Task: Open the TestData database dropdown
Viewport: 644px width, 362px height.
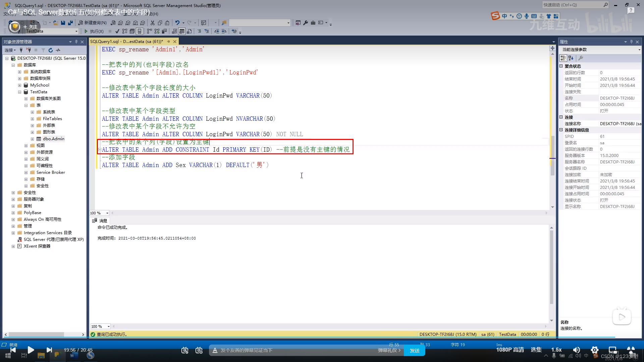Action: point(76,31)
